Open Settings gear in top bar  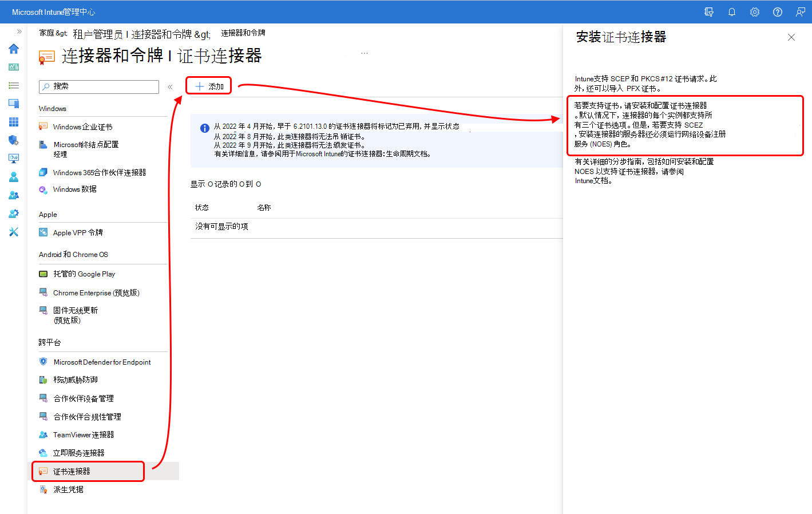click(755, 12)
